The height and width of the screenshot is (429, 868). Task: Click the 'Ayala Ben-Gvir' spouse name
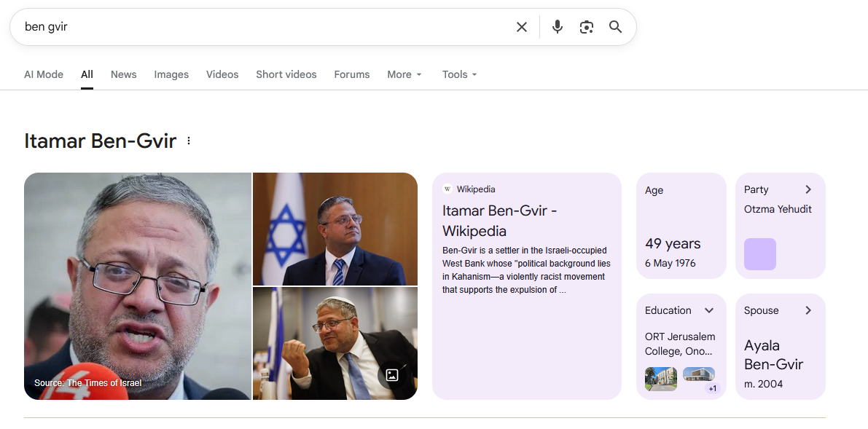(773, 355)
